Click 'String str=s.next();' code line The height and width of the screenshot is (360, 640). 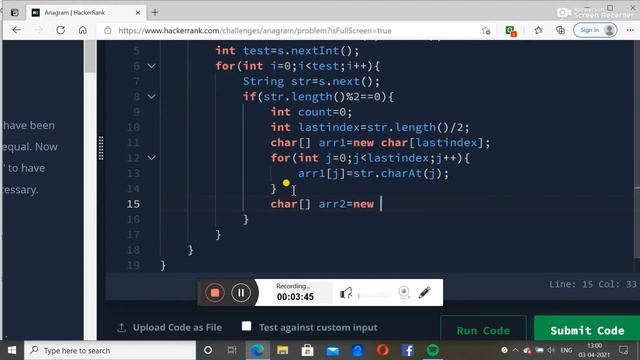coord(311,82)
